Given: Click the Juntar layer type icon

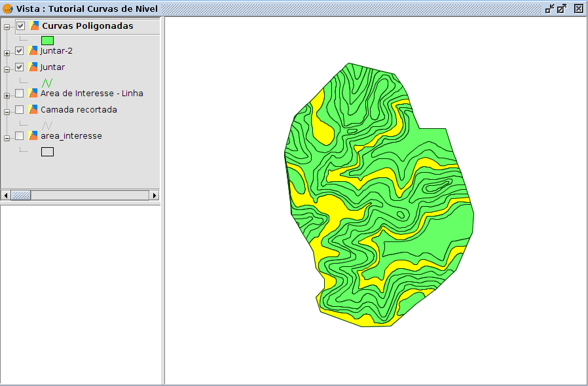Looking at the screenshot, I should (33, 67).
